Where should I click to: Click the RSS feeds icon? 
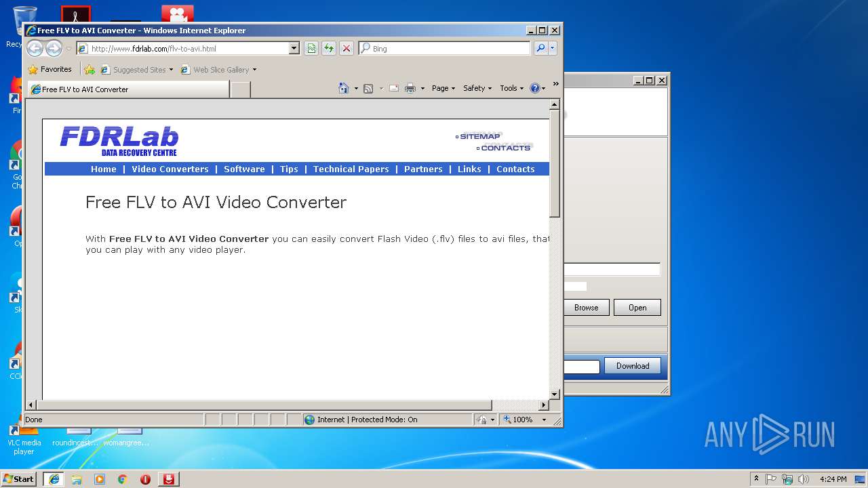point(368,88)
